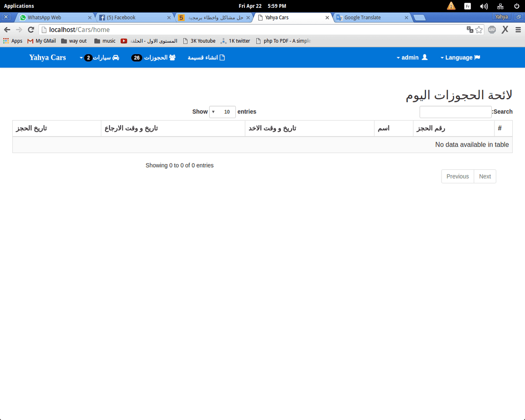
Task: Click the Showing 0 to 0 entries text
Action: pyautogui.click(x=179, y=165)
